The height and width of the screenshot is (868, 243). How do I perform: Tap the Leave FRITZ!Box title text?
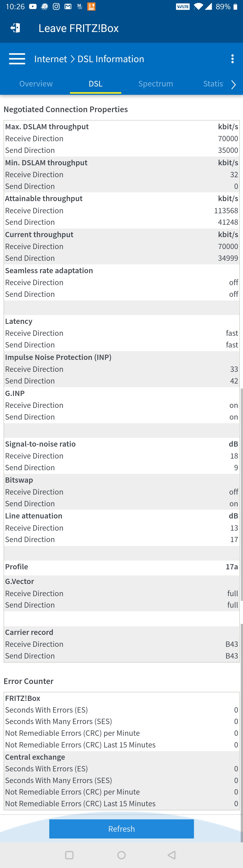pos(79,28)
